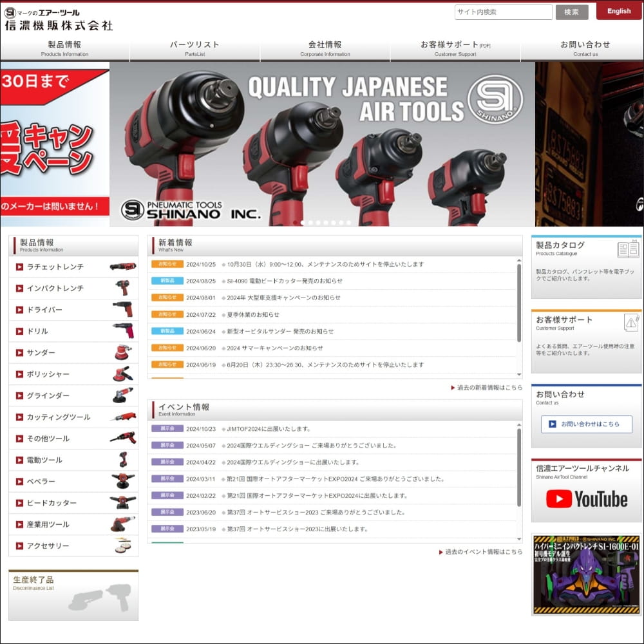
Task: Select the first carousel slide dot
Action: (296, 223)
